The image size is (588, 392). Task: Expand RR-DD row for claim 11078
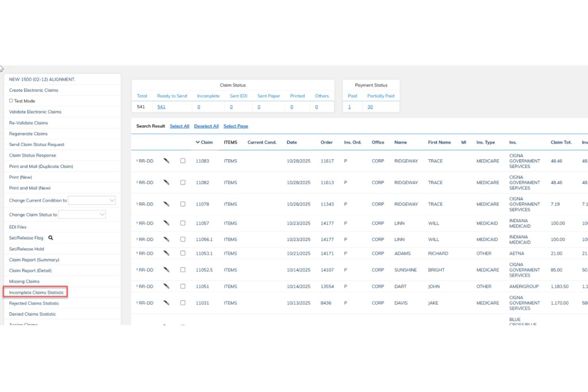click(x=145, y=204)
